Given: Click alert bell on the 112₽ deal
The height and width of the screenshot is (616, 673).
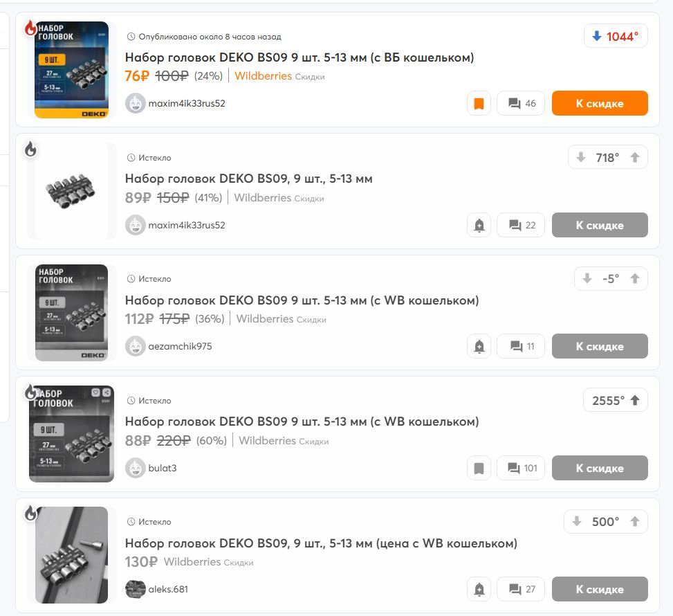Looking at the screenshot, I should point(479,346).
